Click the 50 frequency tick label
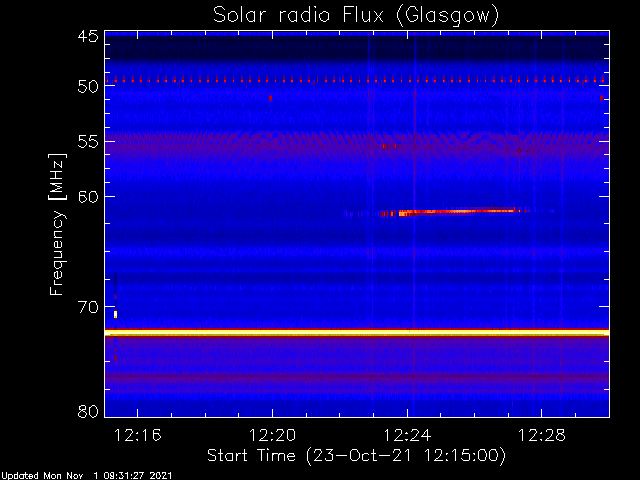640x480 pixels. (x=88, y=86)
